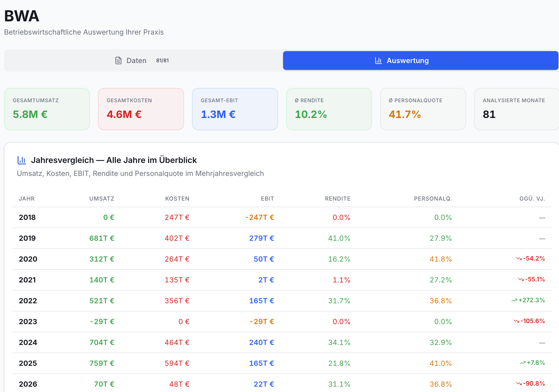Click the -247T € EBIT value for 2018

pos(259,217)
